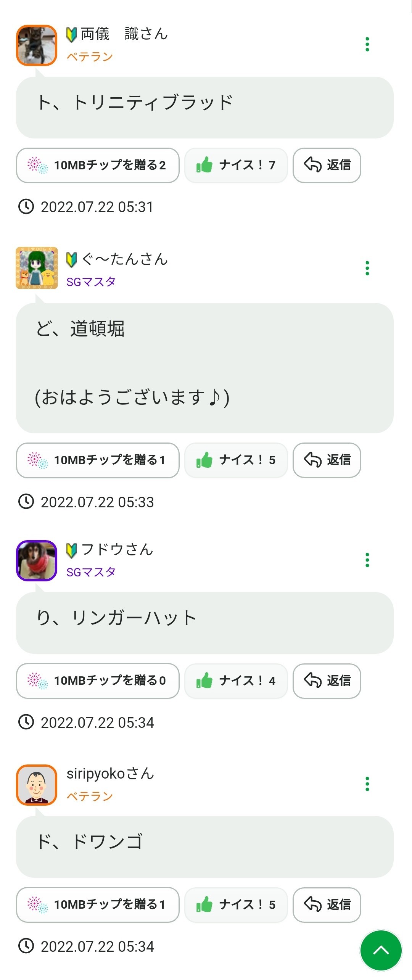Reply to the 道頓堀 comment
The width and height of the screenshot is (412, 980).
coord(327,460)
